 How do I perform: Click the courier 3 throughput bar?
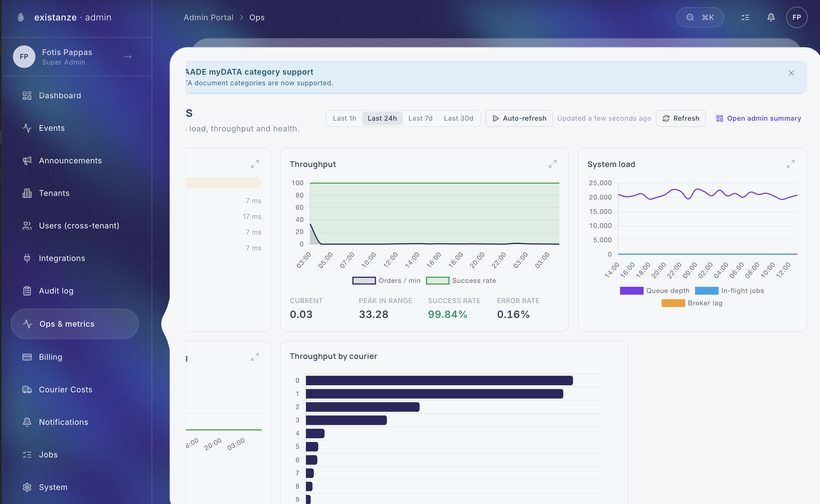[346, 420]
